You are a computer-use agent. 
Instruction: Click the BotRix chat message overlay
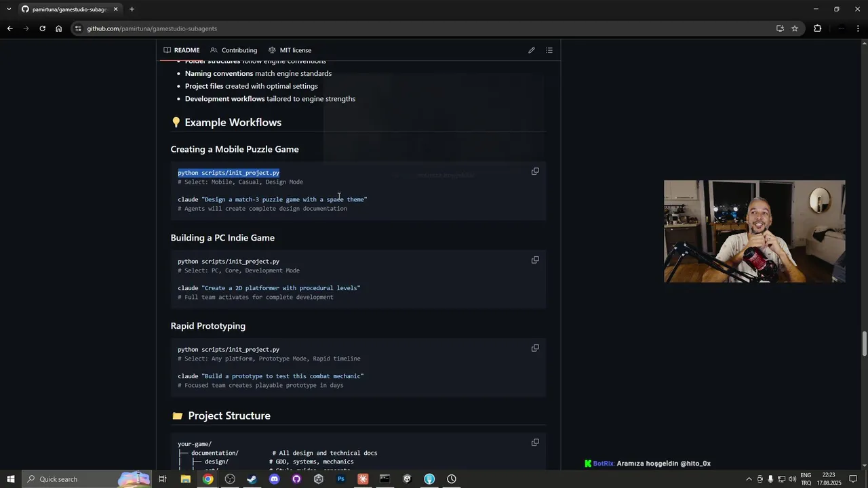(648, 464)
